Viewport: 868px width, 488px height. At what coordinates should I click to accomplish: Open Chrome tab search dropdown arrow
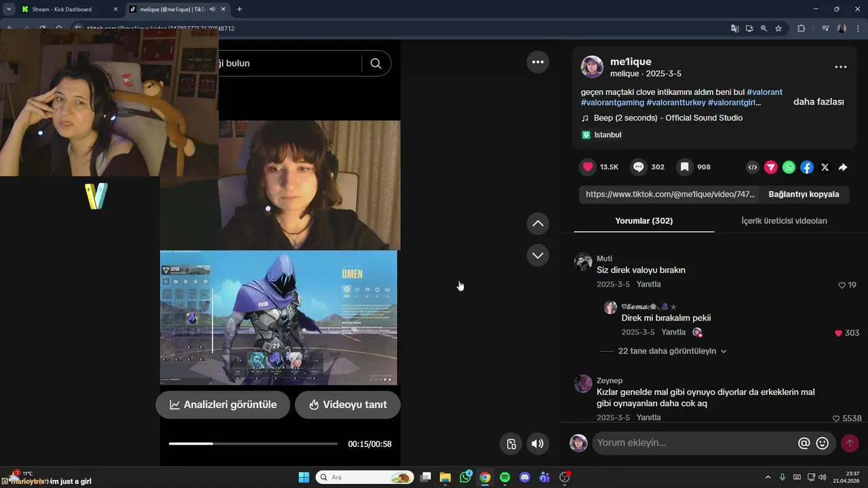coord(9,9)
